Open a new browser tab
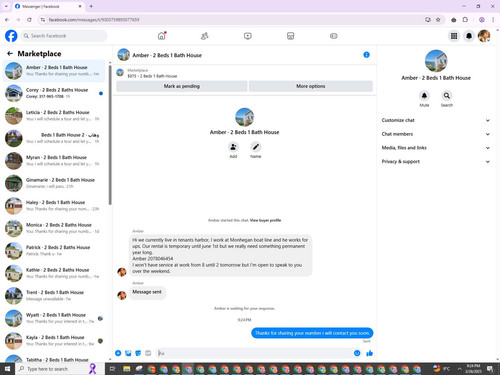Image resolution: width=500 pixels, height=375 pixels. pyautogui.click(x=91, y=6)
